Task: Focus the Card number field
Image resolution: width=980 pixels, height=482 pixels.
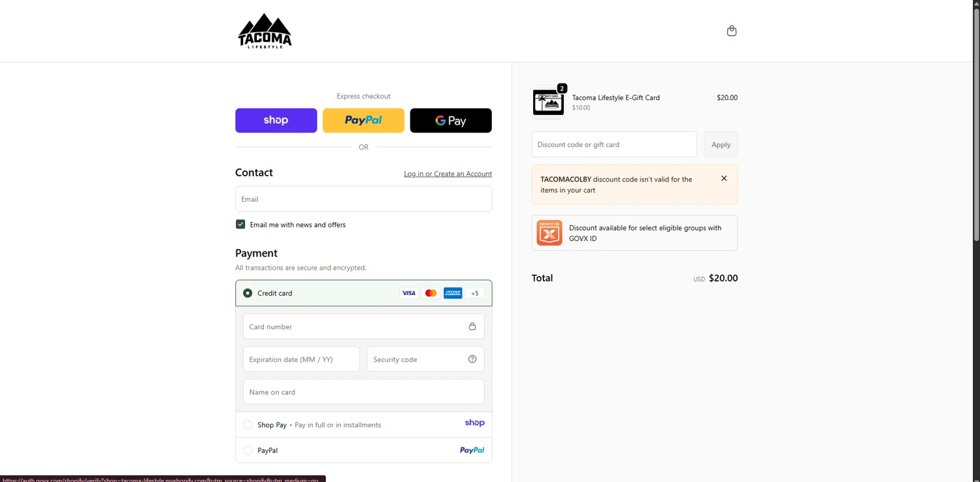Action: pyautogui.click(x=363, y=327)
